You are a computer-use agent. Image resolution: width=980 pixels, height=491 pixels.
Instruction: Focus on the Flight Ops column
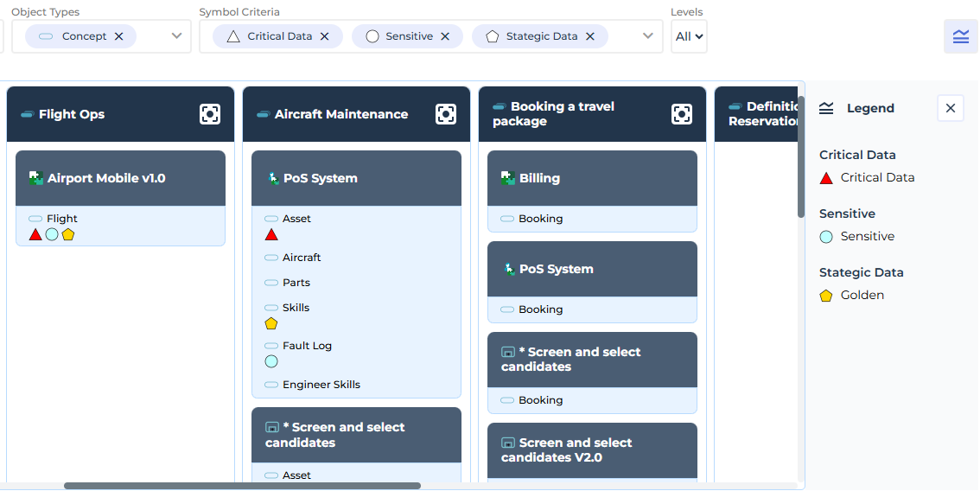coord(210,114)
